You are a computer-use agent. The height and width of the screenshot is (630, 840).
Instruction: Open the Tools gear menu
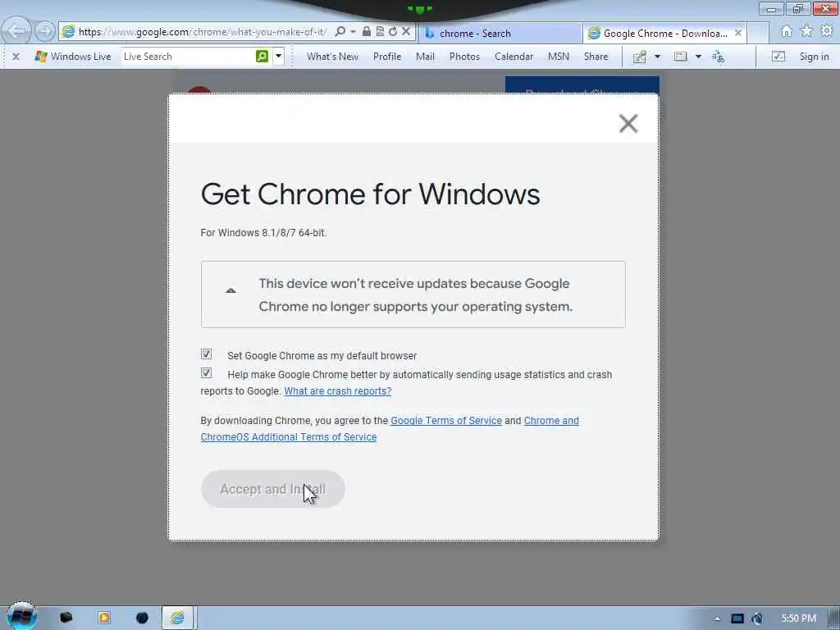[827, 32]
